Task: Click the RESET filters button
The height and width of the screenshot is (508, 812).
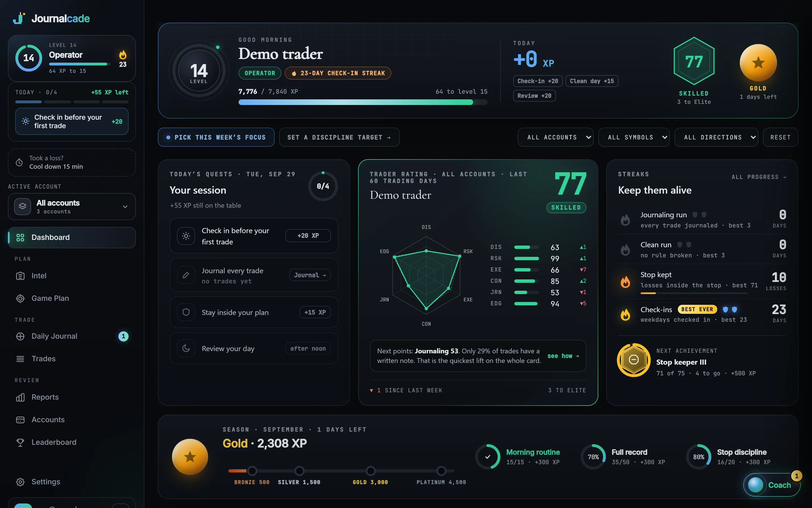Action: coord(780,137)
